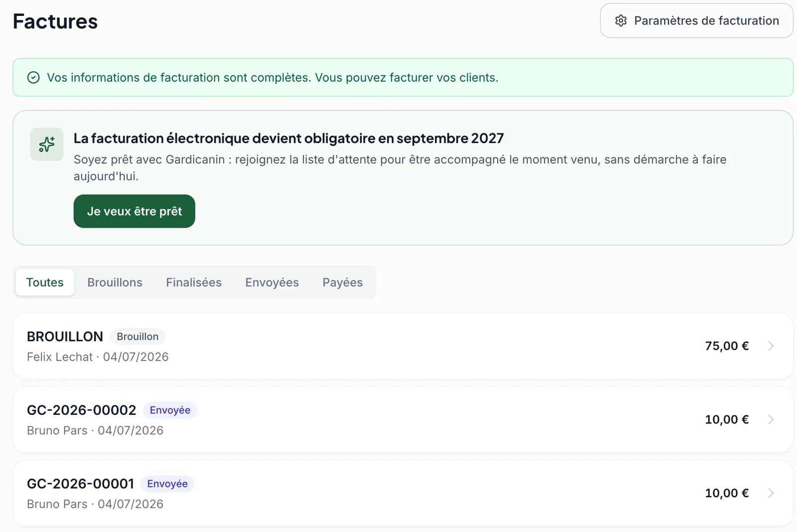Select the Toutes tab
The height and width of the screenshot is (532, 797).
click(45, 282)
